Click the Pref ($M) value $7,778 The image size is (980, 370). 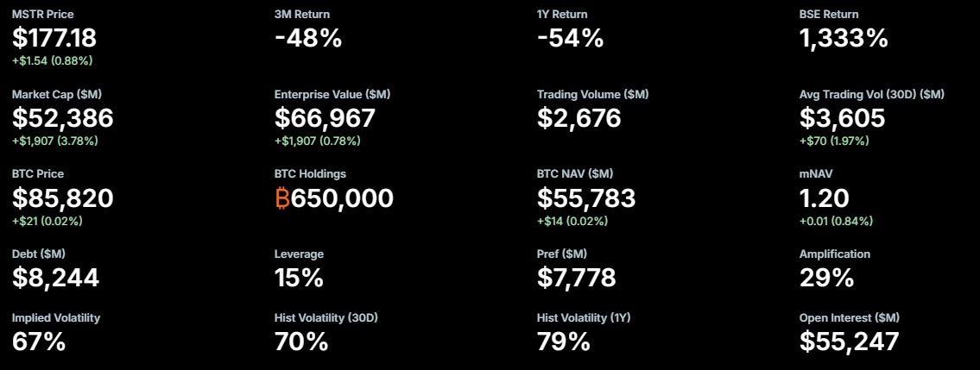[577, 278]
